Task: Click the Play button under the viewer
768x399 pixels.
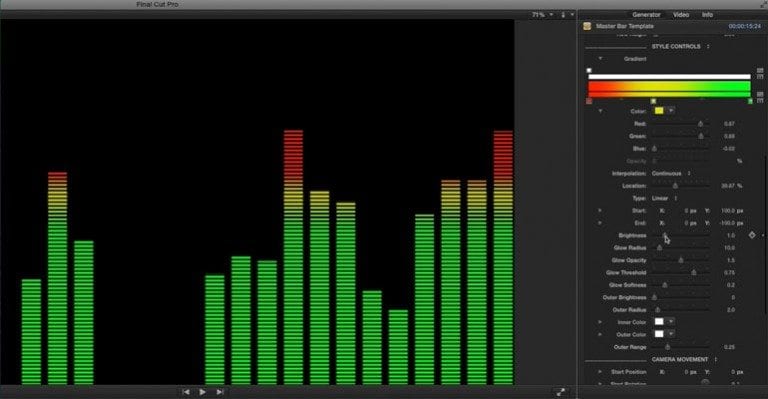Action: [x=202, y=392]
